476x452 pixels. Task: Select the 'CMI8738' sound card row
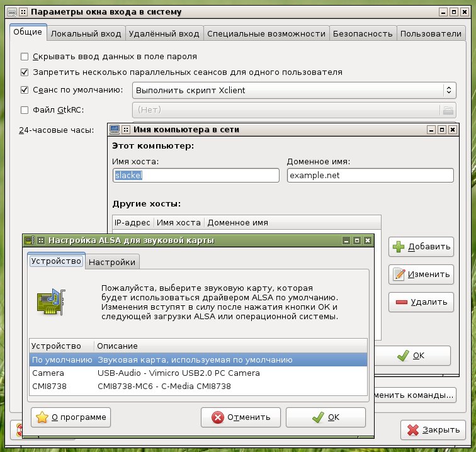coord(198,386)
